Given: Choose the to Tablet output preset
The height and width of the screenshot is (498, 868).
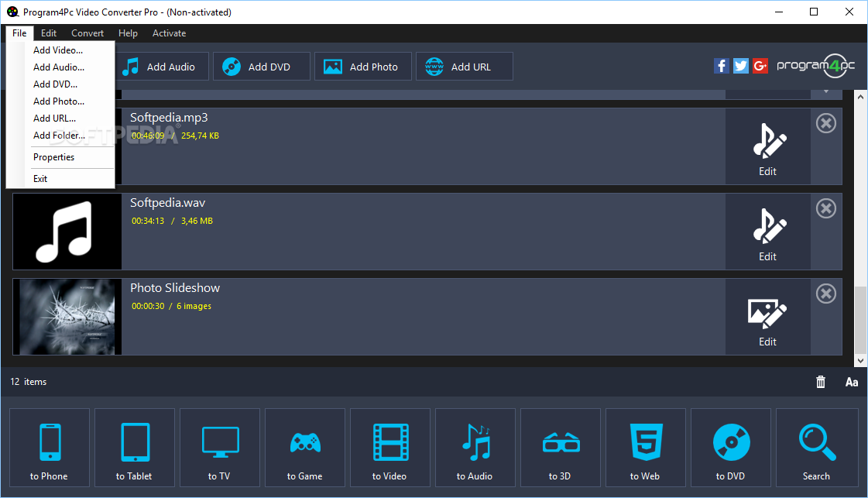Looking at the screenshot, I should tap(135, 448).
